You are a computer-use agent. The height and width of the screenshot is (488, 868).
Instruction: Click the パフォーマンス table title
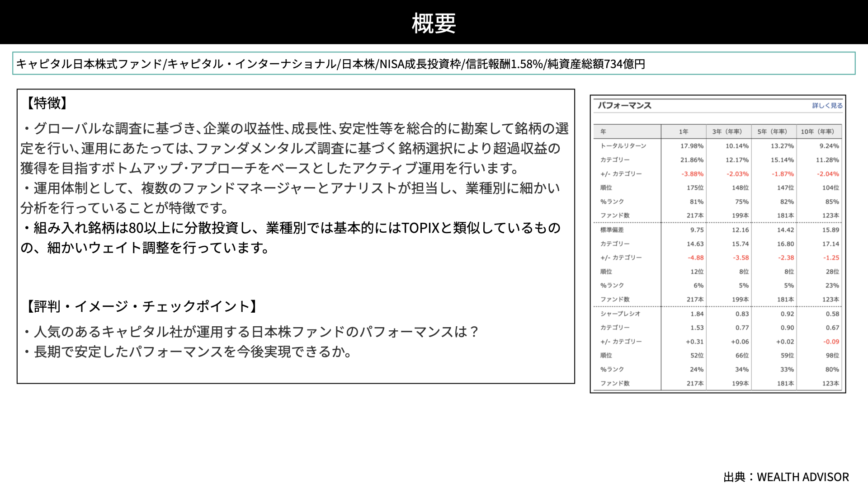tap(624, 105)
